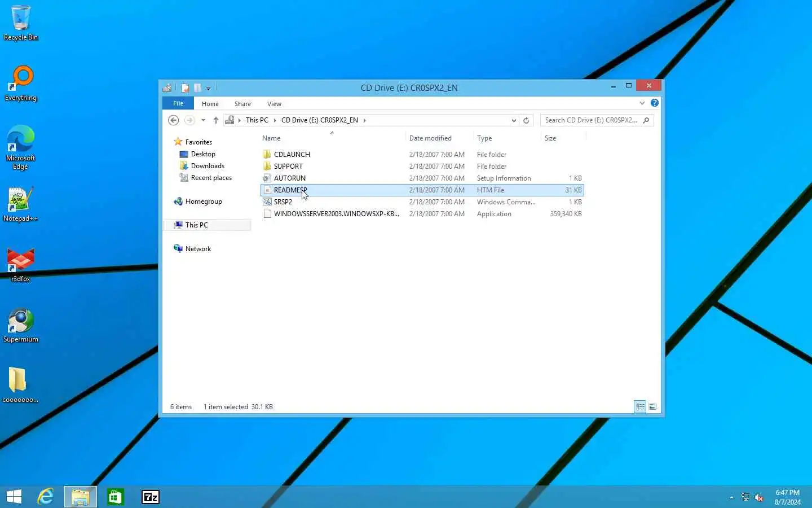Expand CD Drive breadcrumb trailing arrow
Viewport: 812px width, 508px height.
pyautogui.click(x=364, y=120)
